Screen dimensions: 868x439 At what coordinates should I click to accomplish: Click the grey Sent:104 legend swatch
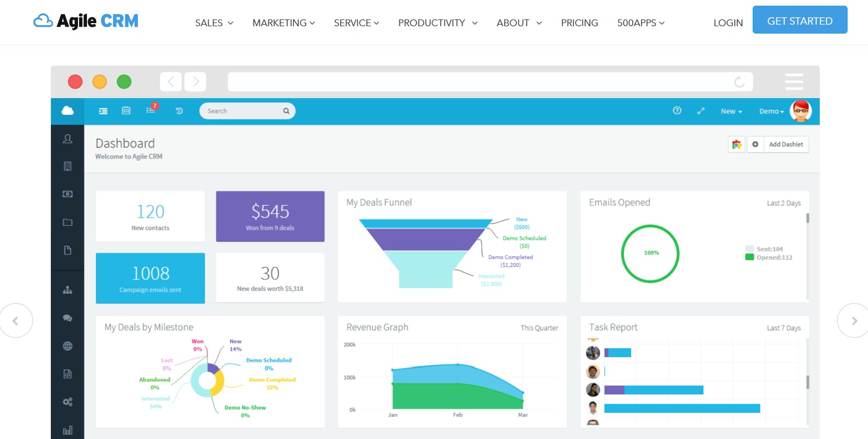click(750, 249)
